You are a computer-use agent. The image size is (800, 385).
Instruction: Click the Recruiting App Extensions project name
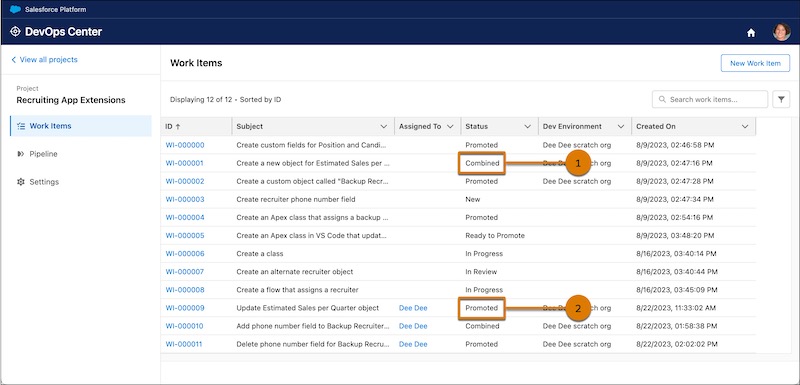(70, 100)
